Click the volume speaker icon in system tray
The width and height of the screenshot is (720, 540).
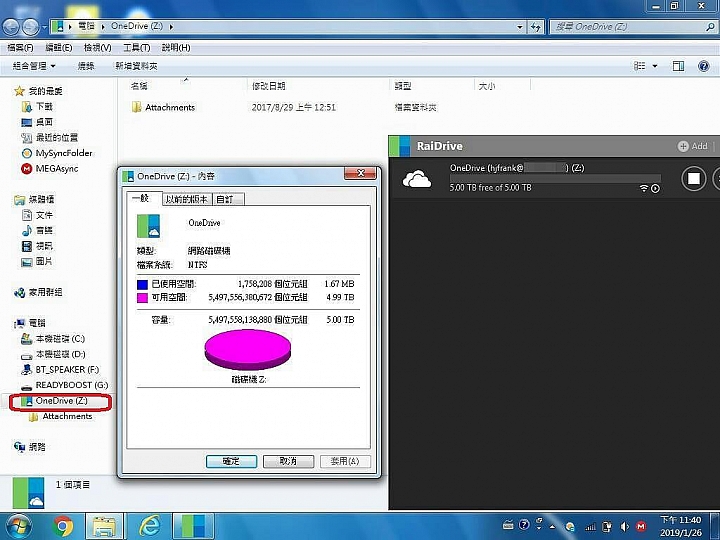(624, 526)
